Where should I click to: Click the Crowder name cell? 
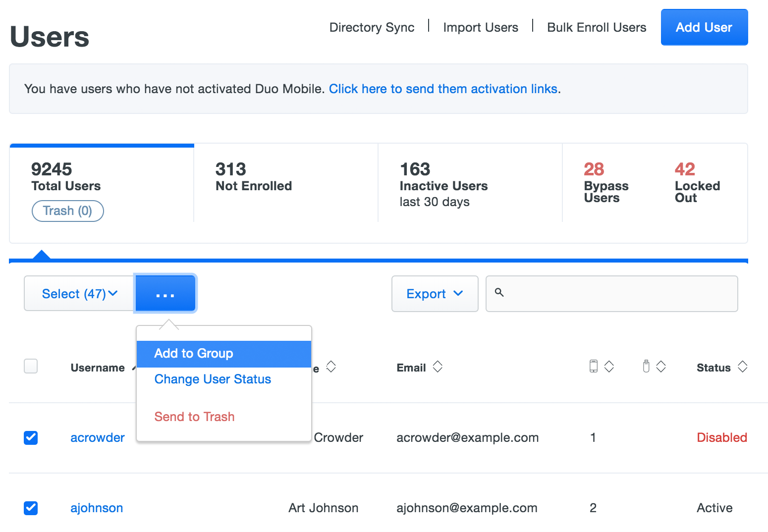coord(338,437)
